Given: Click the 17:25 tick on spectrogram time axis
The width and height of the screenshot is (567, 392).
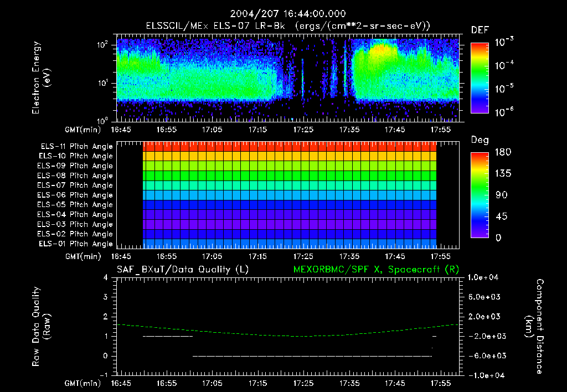Looking at the screenshot, I should click(x=303, y=130).
